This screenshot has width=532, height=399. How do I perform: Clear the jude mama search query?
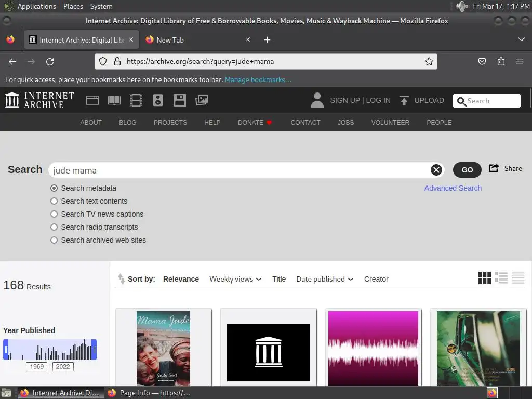click(x=436, y=170)
